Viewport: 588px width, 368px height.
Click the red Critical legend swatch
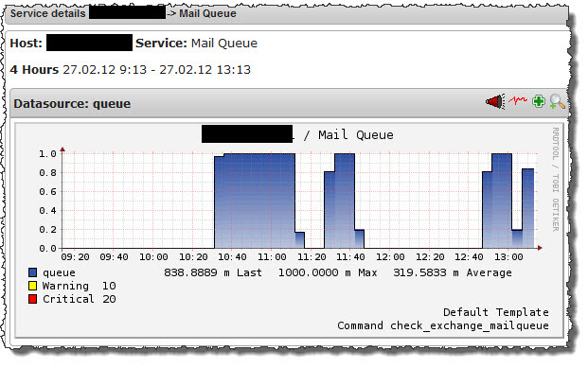pyautogui.click(x=32, y=299)
